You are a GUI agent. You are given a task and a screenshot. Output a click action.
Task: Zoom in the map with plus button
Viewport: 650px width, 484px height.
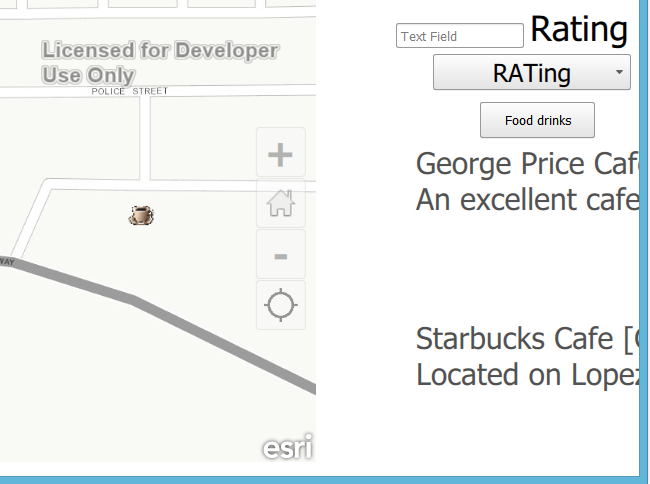[x=281, y=152]
